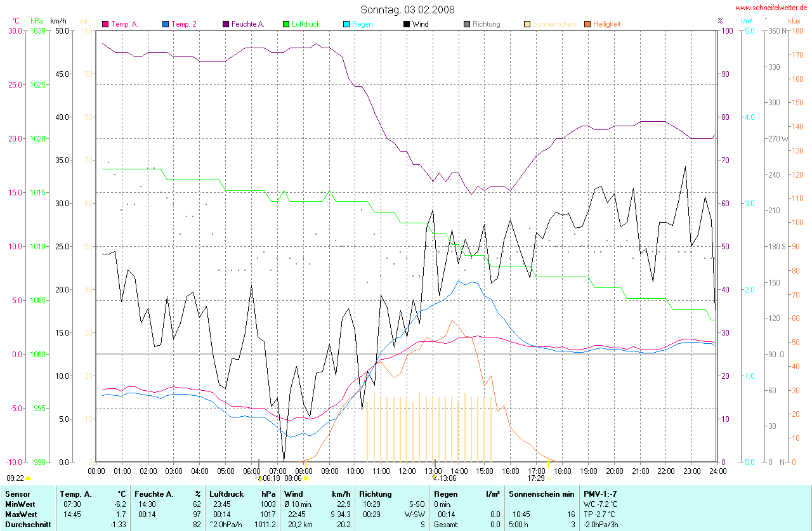
Task: Click the orange Helligkeit legend swatch
Action: pos(587,24)
